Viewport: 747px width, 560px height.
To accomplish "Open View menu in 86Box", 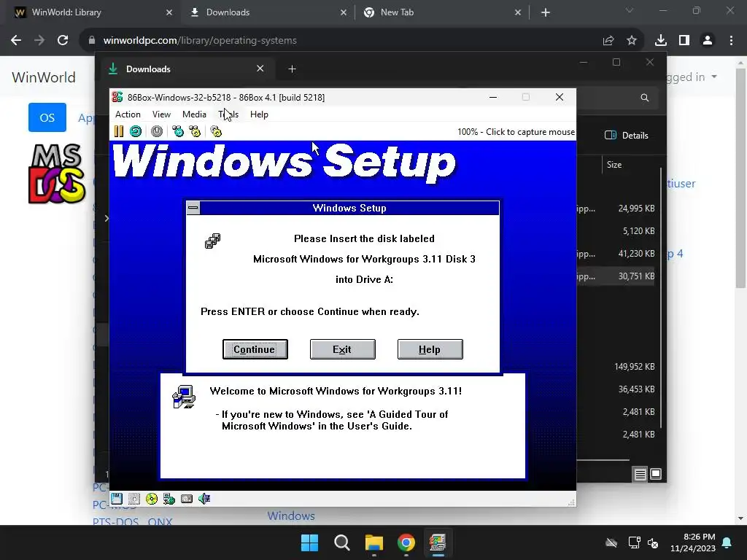I will [x=161, y=114].
